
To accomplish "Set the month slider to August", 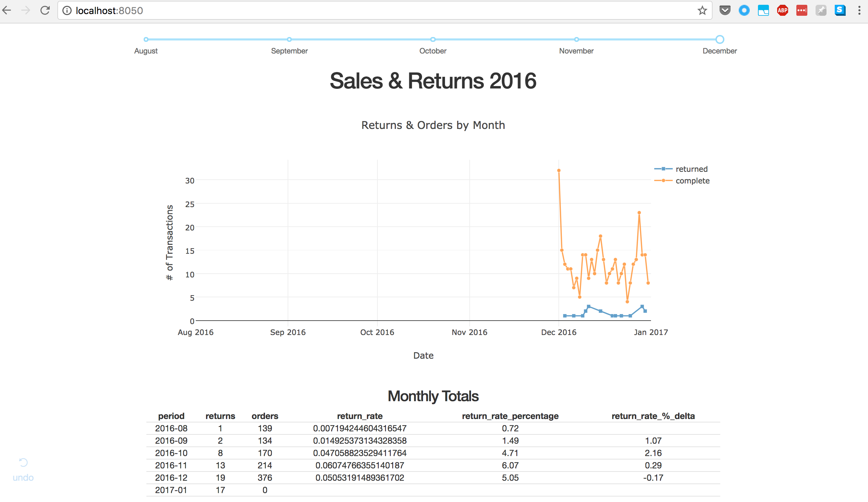I will click(x=146, y=40).
